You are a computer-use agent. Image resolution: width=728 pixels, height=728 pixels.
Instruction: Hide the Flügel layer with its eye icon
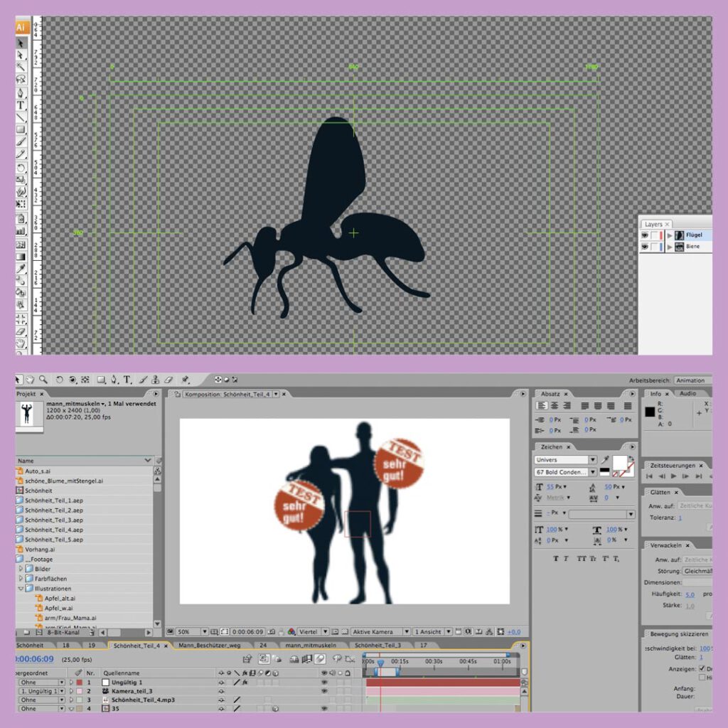click(645, 235)
